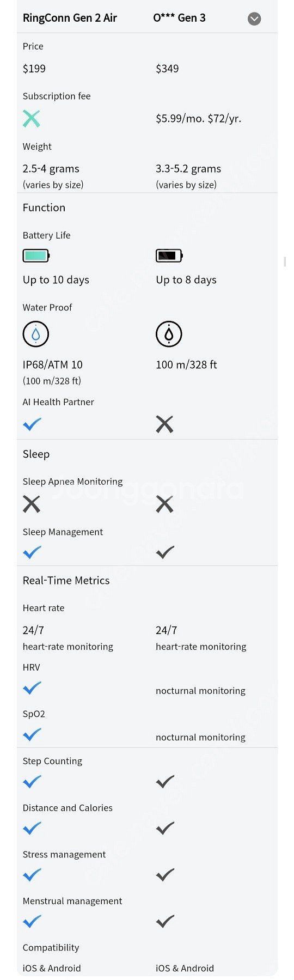Click the teal X under Subscription fee

[32, 119]
